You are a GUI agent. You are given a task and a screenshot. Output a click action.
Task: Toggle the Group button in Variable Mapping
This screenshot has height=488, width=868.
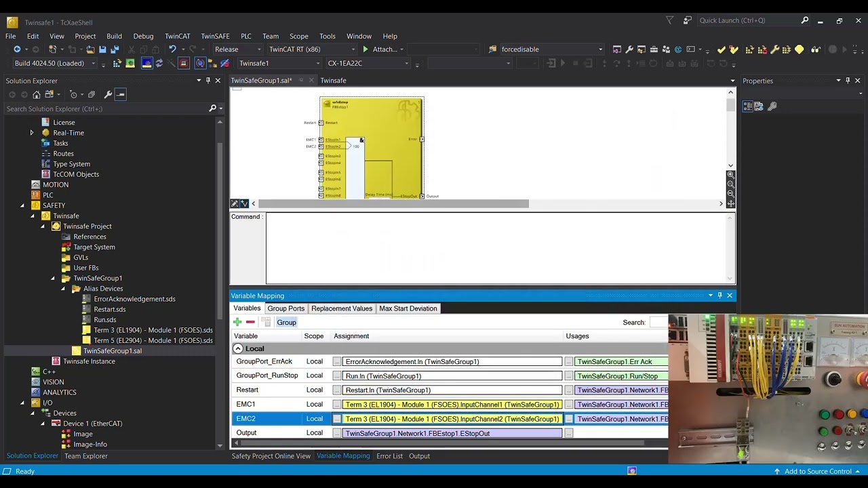click(286, 323)
